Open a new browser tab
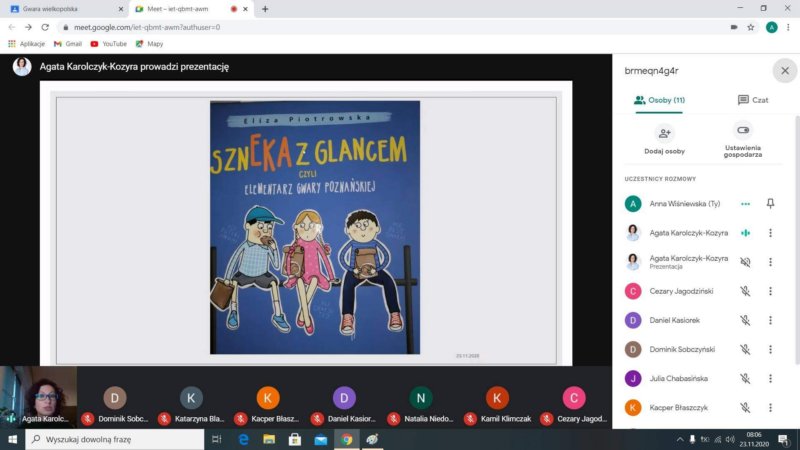 click(265, 9)
